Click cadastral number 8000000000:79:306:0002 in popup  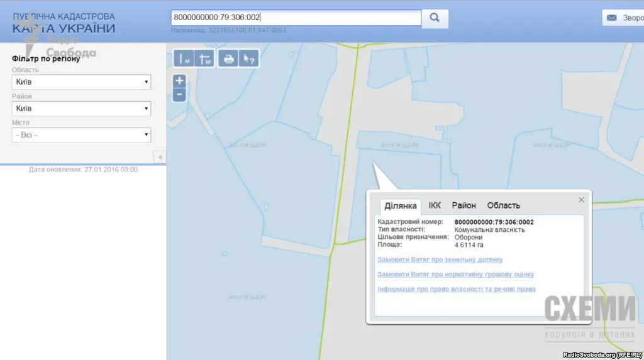point(494,222)
